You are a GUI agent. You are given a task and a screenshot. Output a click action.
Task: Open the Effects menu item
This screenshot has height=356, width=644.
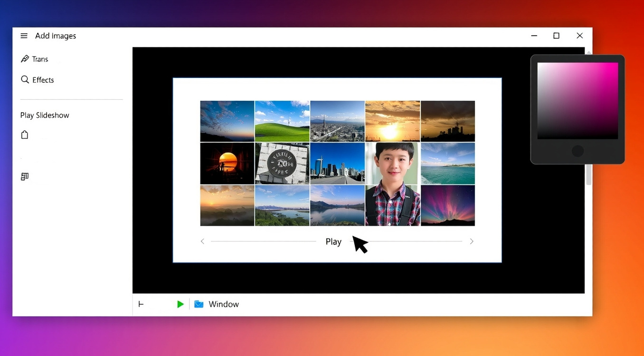[x=43, y=80]
